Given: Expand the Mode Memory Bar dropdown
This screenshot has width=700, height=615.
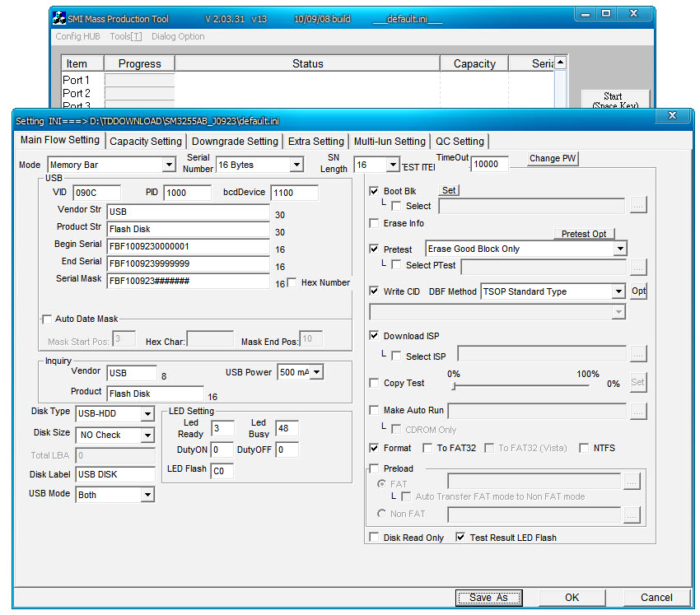Looking at the screenshot, I should tap(168, 165).
